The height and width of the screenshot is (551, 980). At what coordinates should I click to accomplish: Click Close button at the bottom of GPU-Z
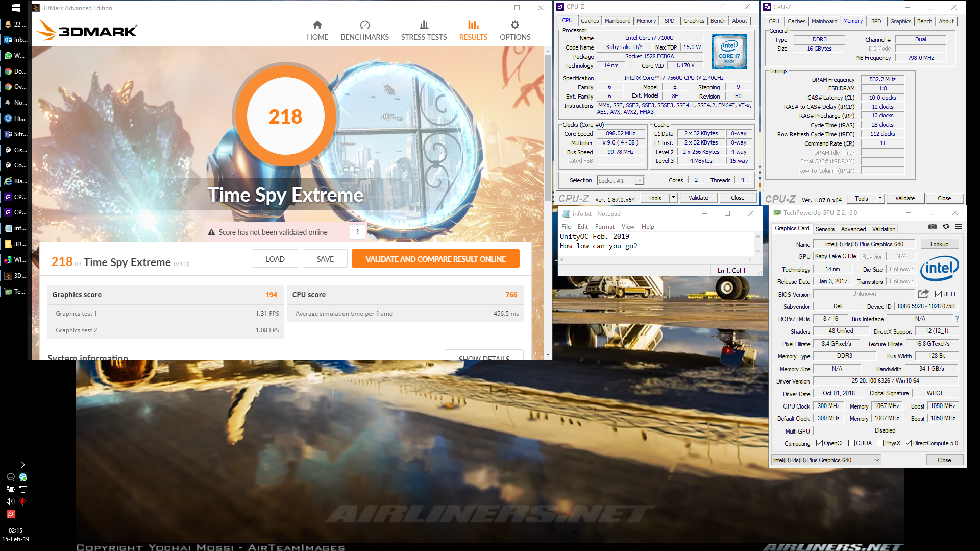[x=944, y=460]
